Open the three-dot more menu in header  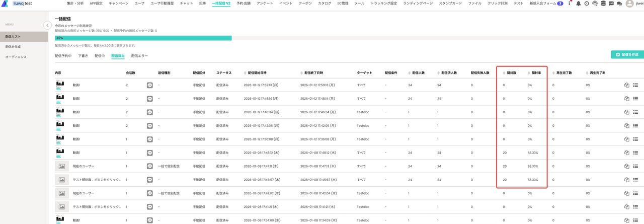[570, 4]
